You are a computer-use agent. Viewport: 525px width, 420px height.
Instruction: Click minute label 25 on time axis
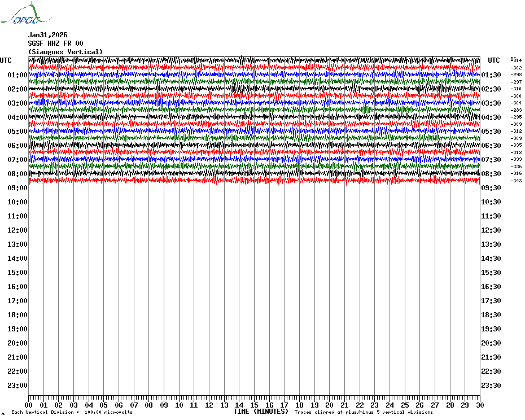(405, 405)
